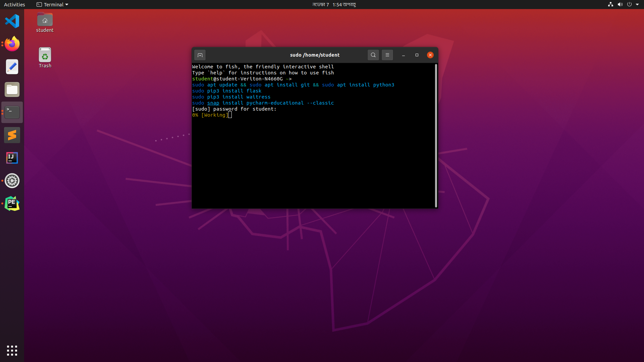Viewport: 644px width, 362px height.
Task: Open Sublime Text from the dock
Action: (12, 135)
